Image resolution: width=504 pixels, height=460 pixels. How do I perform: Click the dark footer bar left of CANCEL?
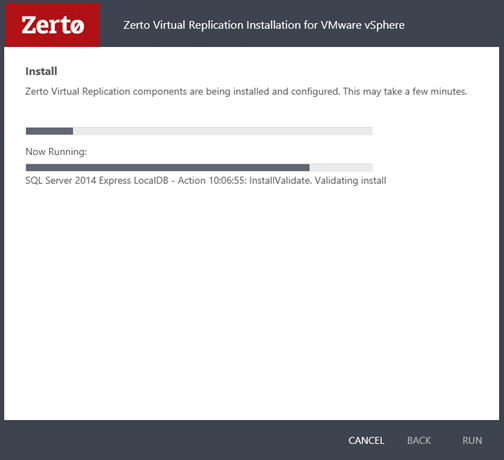click(173, 440)
